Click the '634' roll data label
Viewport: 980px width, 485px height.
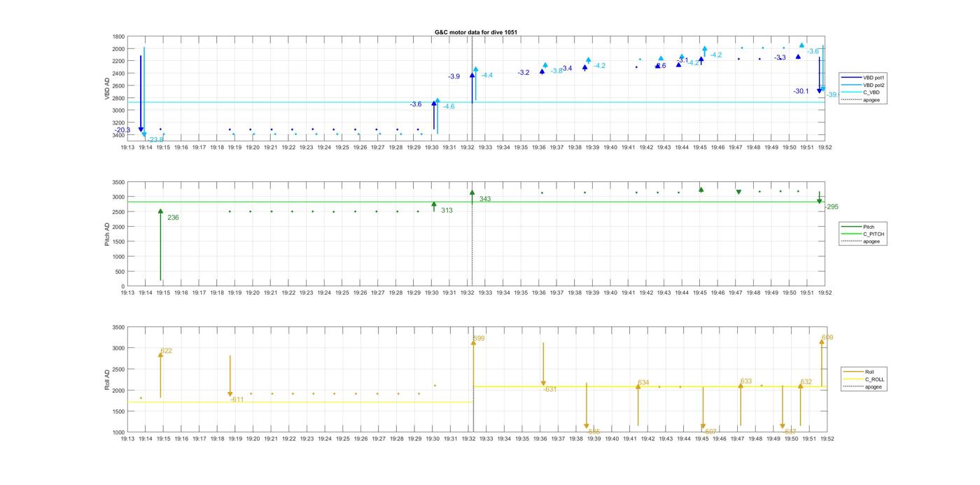pyautogui.click(x=643, y=383)
